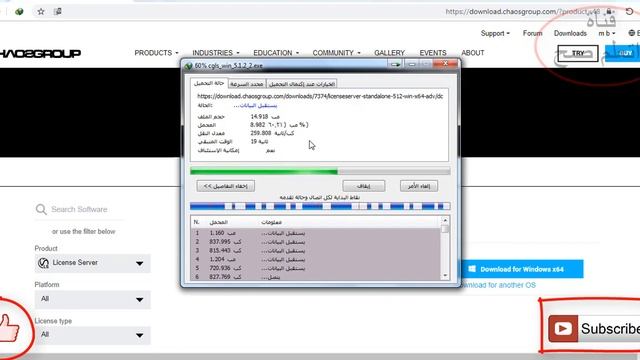Click the IDM icon in download dialog title
Image resolution: width=640 pixels, height=360 pixels.
click(x=188, y=66)
